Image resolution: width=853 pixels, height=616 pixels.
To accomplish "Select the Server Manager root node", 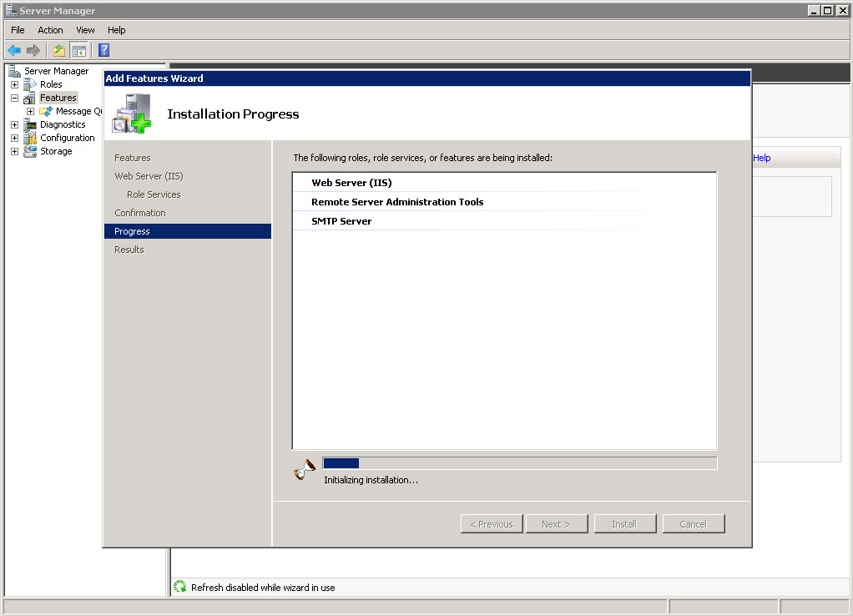I will click(56, 71).
